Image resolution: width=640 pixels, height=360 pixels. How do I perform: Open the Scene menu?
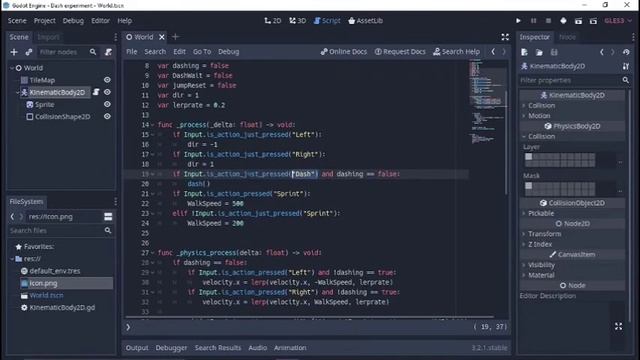17,20
